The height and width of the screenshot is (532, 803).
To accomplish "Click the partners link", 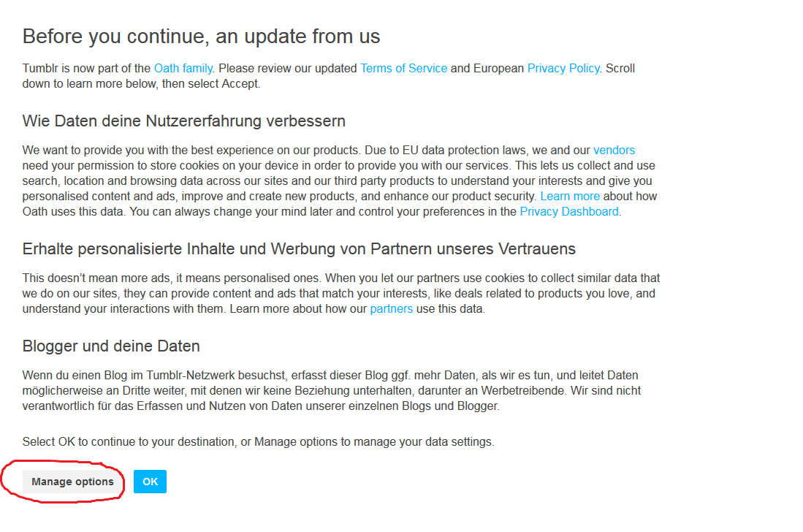I will [x=391, y=309].
